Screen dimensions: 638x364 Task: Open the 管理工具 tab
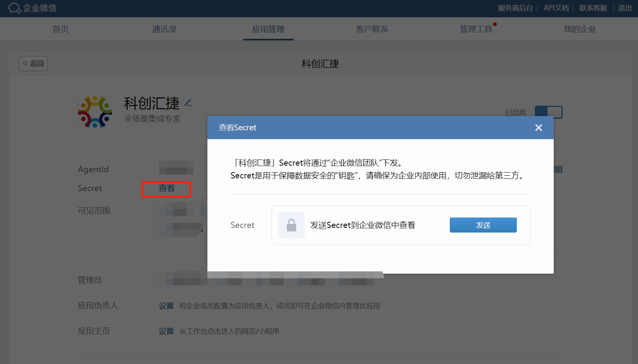coord(476,29)
